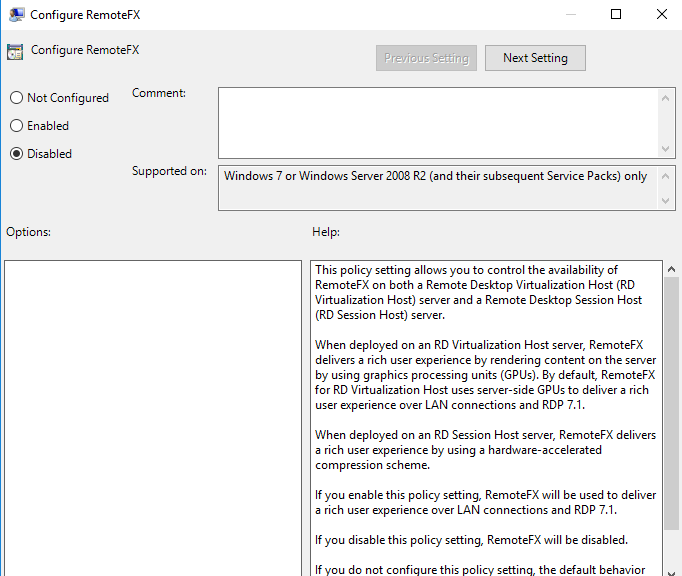Click the 'Comment:' label
The image size is (682, 576).
pos(159,93)
